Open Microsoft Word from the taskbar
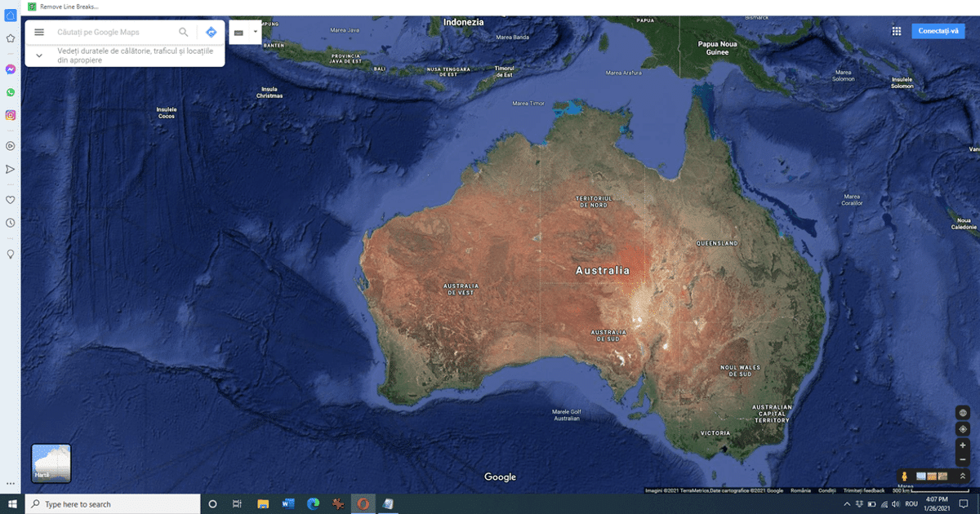 click(x=287, y=504)
